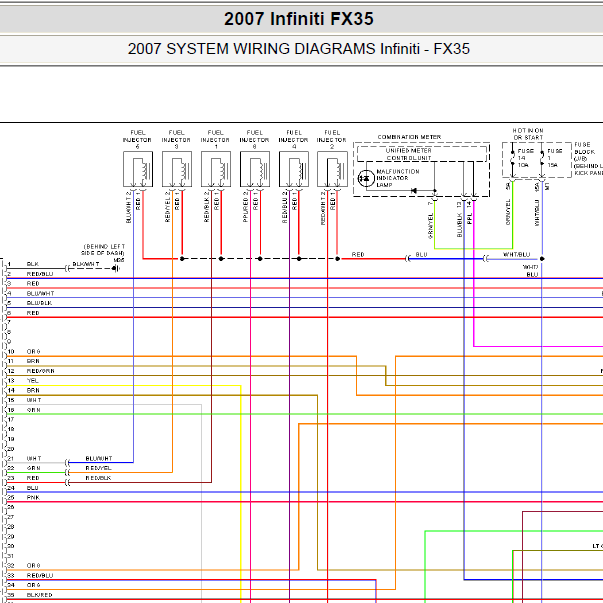Click the diode symbol inside Combination Meter

click(x=414, y=191)
